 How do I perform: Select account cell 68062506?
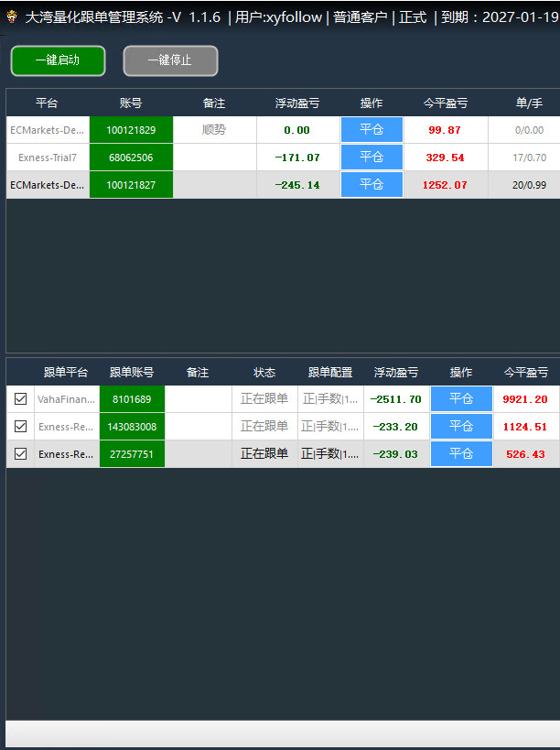[x=131, y=158]
